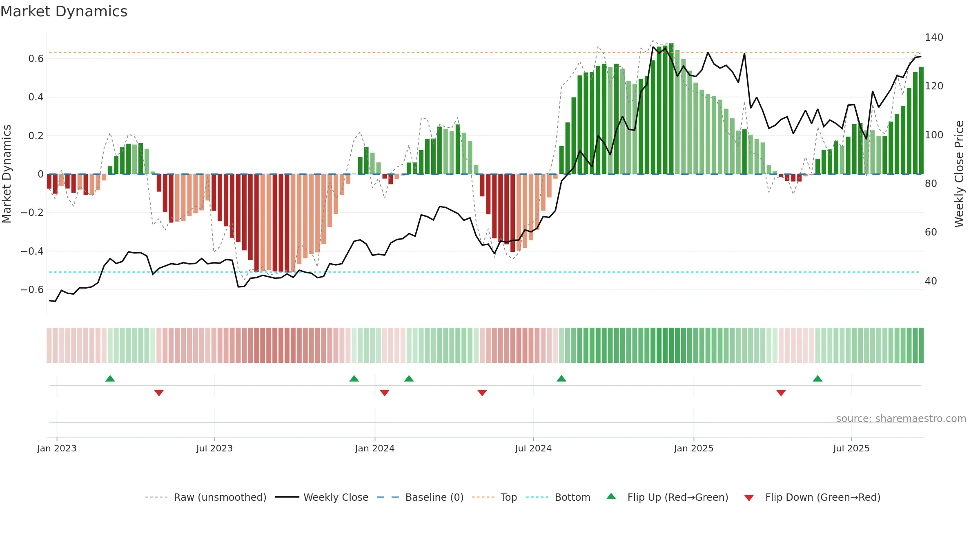This screenshot has height=551, width=980.
Task: Select the green flip-up triangle near August 2024
Action: pos(561,378)
